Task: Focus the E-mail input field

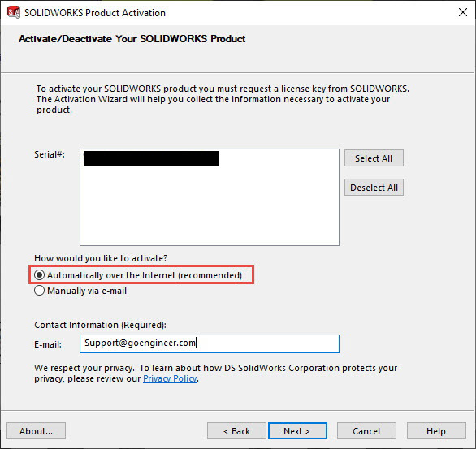Action: point(210,343)
